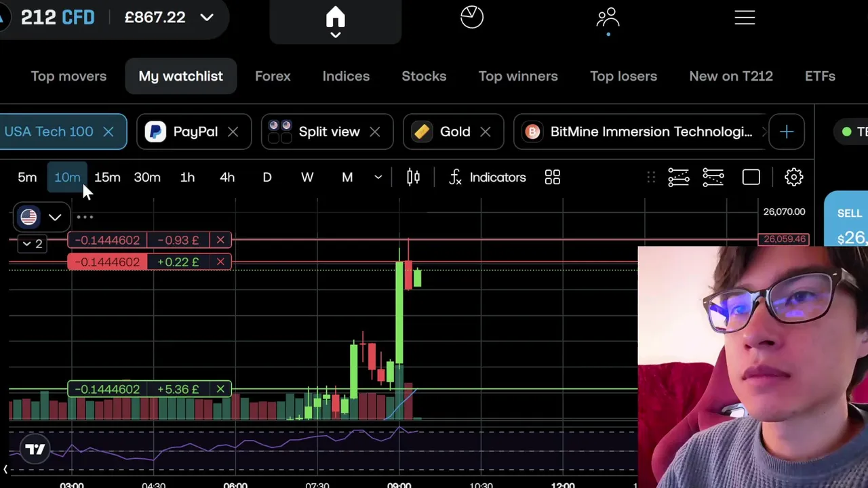Select the 1h timeframe
This screenshot has width=868, height=488.
187,178
